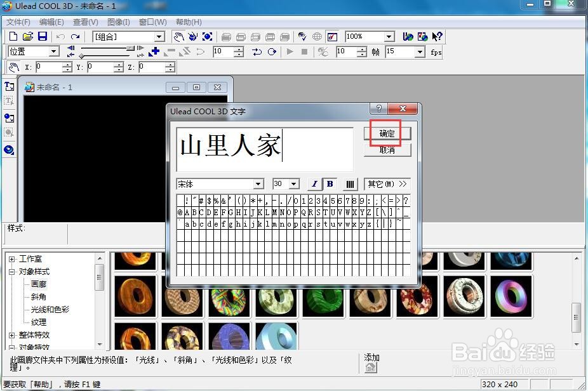Image resolution: width=588 pixels, height=391 pixels.
Task: Click the 取消 button
Action: [x=387, y=150]
